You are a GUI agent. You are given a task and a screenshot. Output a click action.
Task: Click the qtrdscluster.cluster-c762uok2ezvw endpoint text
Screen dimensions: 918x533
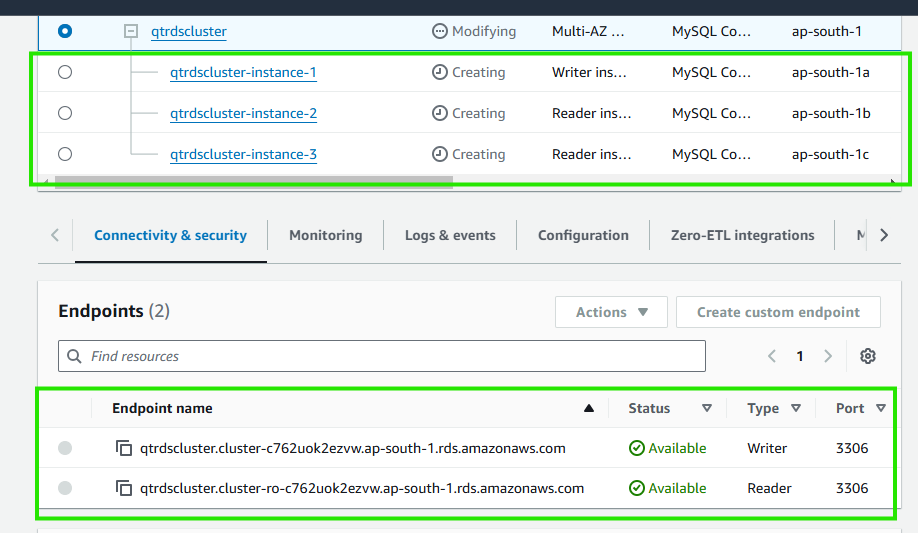(x=352, y=448)
